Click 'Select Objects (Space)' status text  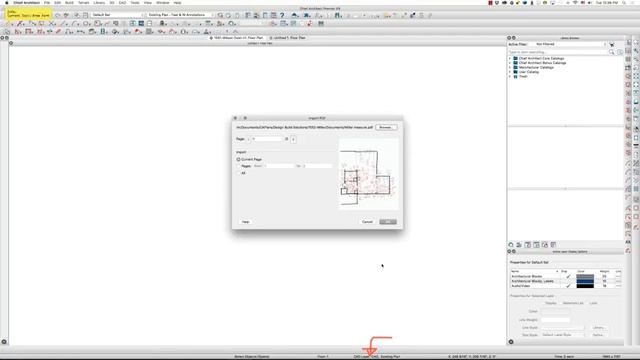(x=252, y=356)
